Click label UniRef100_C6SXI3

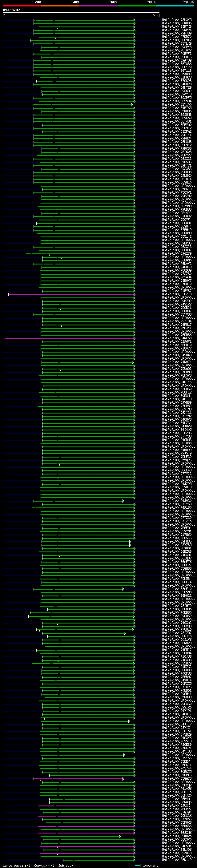177,247
